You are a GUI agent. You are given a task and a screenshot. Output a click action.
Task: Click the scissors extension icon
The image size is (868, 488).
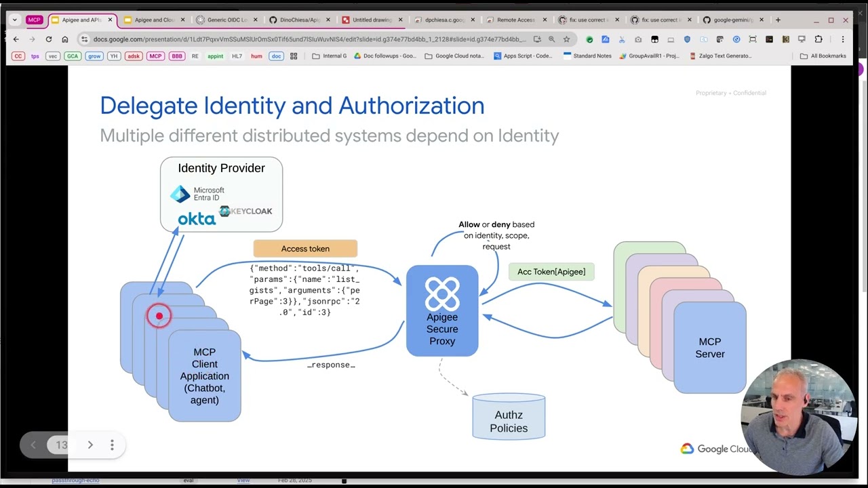click(622, 39)
